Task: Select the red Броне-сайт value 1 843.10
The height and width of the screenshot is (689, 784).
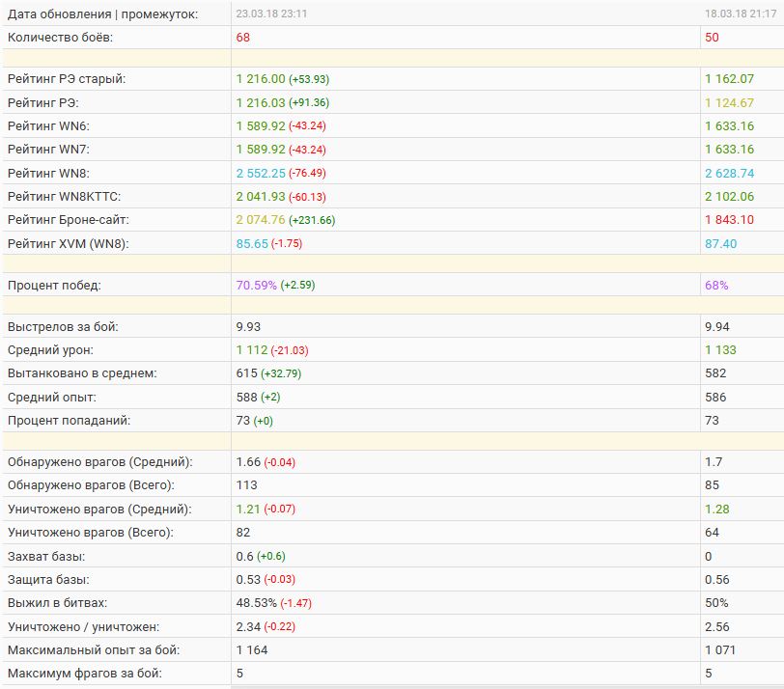Action: (730, 220)
